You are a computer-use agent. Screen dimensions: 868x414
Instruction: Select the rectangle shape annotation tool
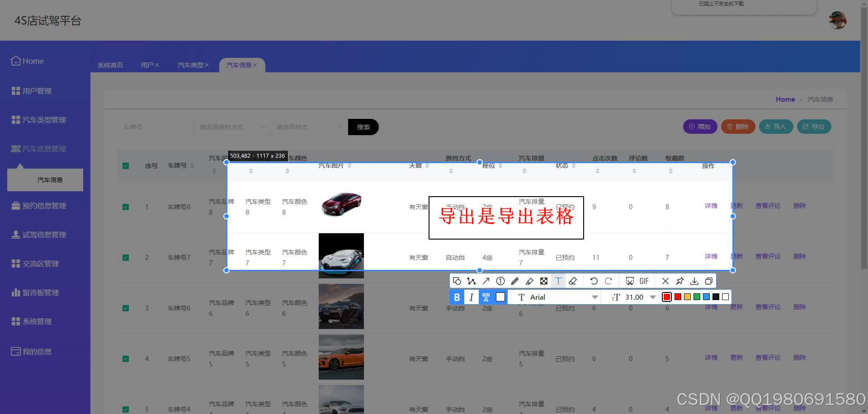(x=457, y=281)
